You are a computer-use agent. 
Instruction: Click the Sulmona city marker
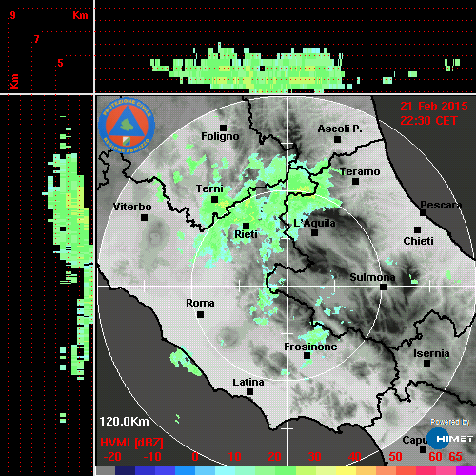click(384, 288)
